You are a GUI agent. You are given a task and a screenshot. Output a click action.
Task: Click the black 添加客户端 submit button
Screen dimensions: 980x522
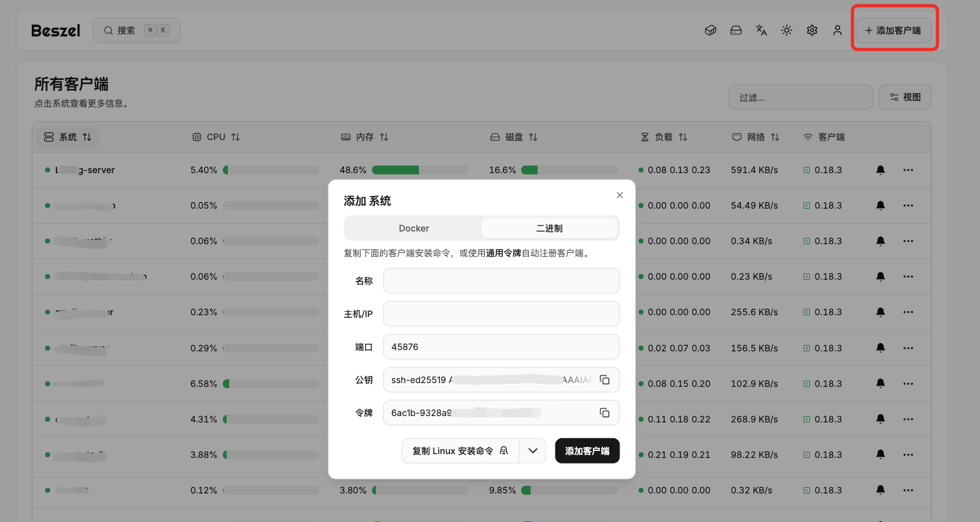pyautogui.click(x=587, y=451)
